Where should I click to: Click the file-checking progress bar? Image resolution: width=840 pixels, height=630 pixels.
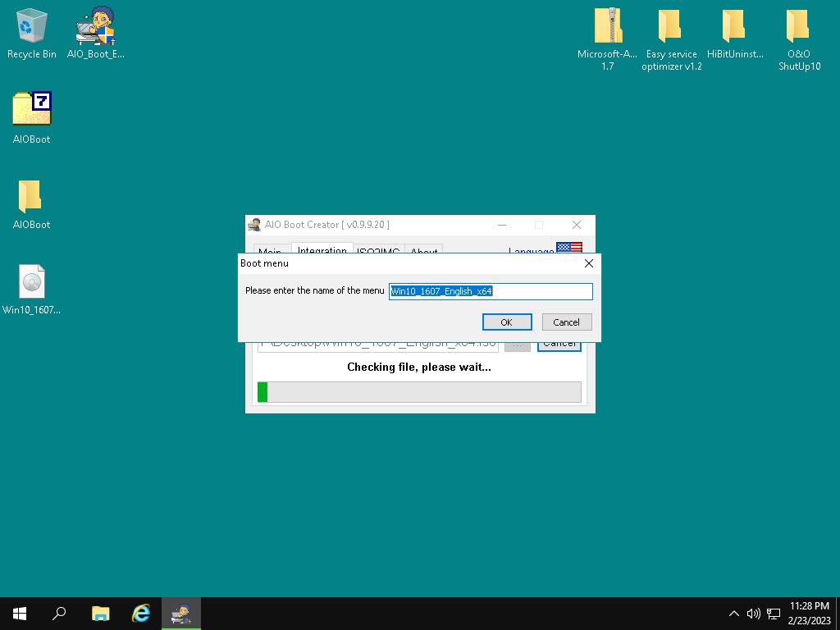click(419, 392)
